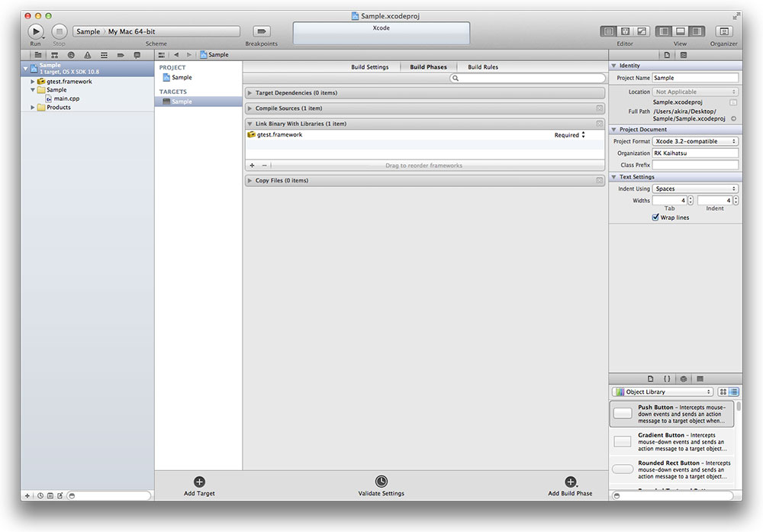Viewport: 763px width, 532px height.
Task: Go back in editor history
Action: click(176, 55)
